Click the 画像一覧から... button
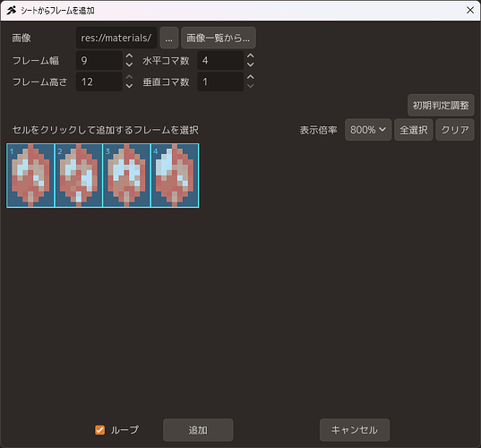This screenshot has width=481, height=448. tap(218, 38)
